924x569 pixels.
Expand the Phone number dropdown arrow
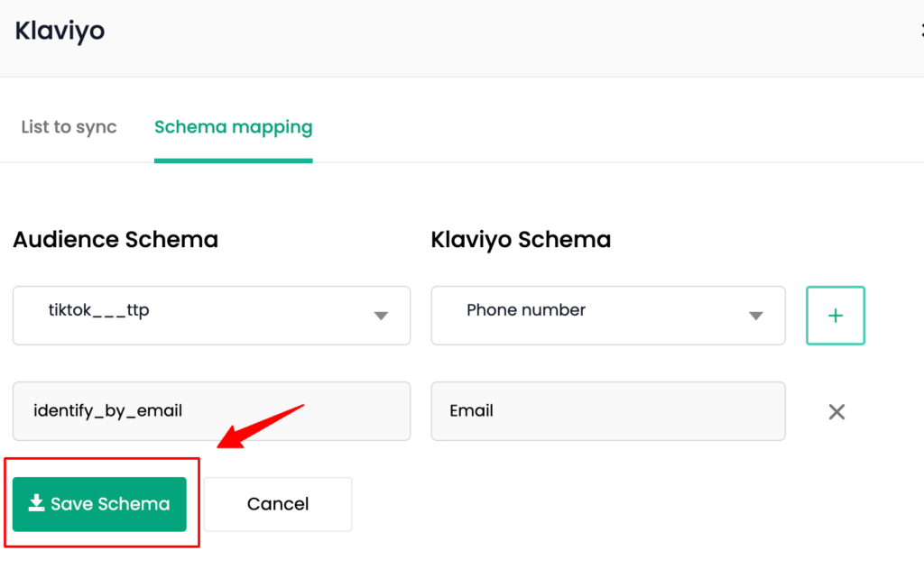click(756, 317)
